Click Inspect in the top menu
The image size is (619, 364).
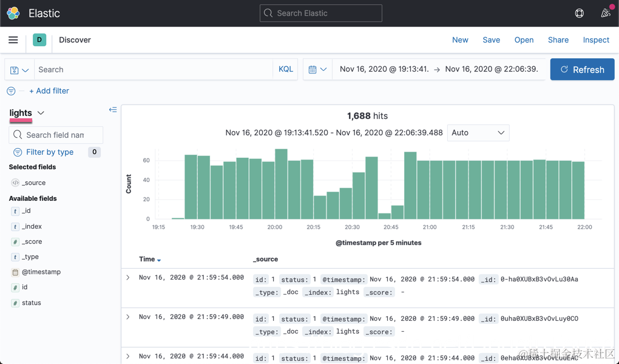pyautogui.click(x=596, y=40)
